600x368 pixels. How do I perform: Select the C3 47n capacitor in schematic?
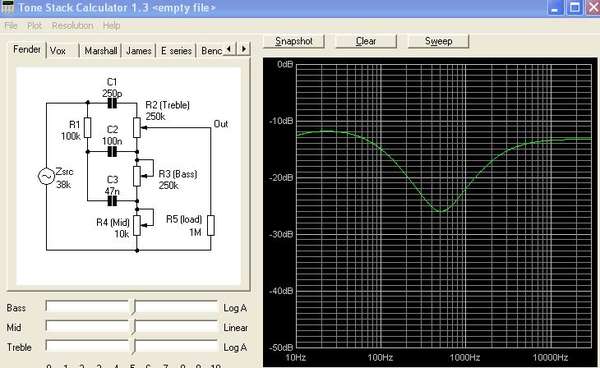pos(112,201)
